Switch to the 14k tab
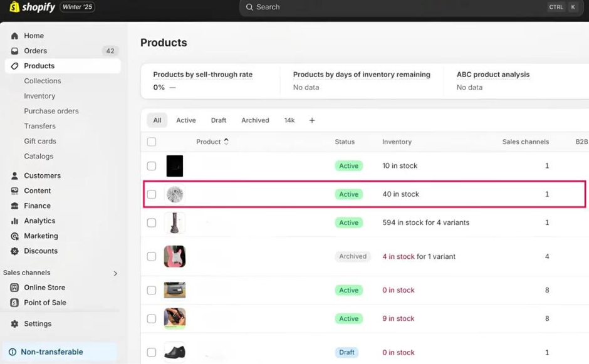The height and width of the screenshot is (364, 589). (289, 120)
